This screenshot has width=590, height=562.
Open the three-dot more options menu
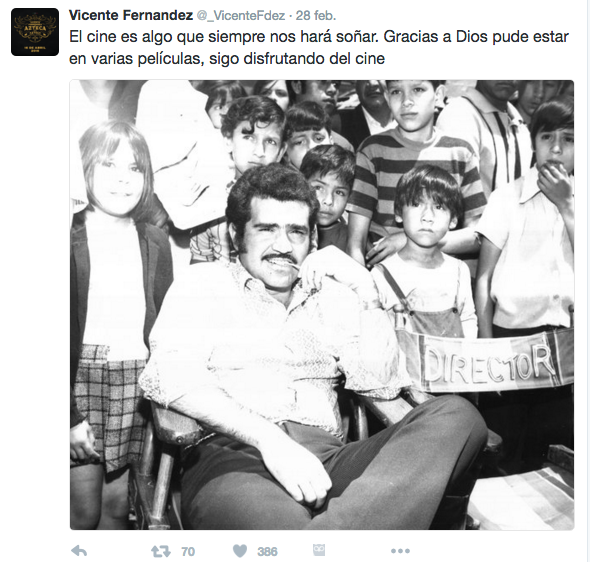coord(400,551)
